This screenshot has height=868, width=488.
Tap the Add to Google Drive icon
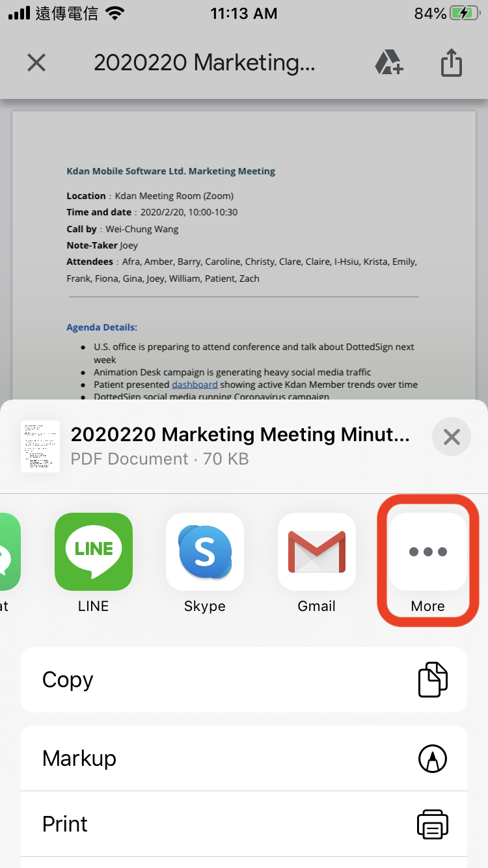[389, 62]
